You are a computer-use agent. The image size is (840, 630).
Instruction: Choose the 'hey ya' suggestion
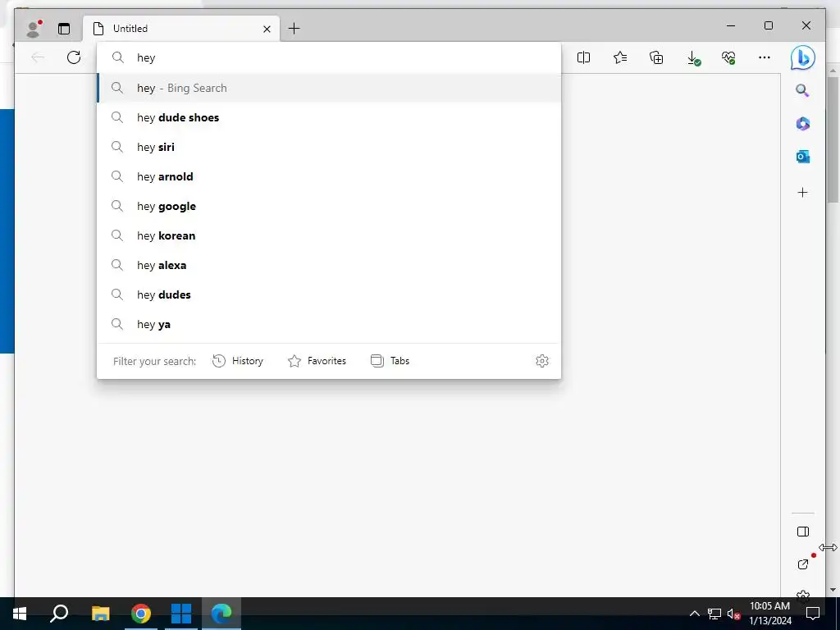pyautogui.click(x=329, y=324)
